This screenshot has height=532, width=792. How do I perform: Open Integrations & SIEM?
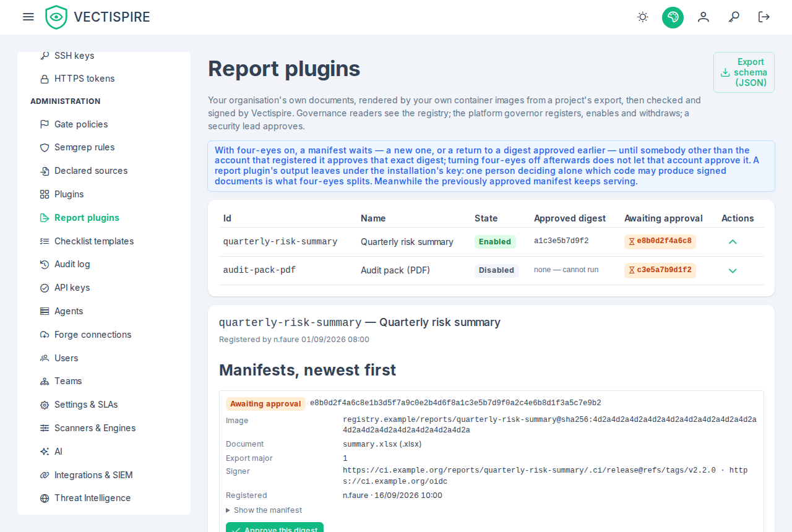pyautogui.click(x=93, y=475)
